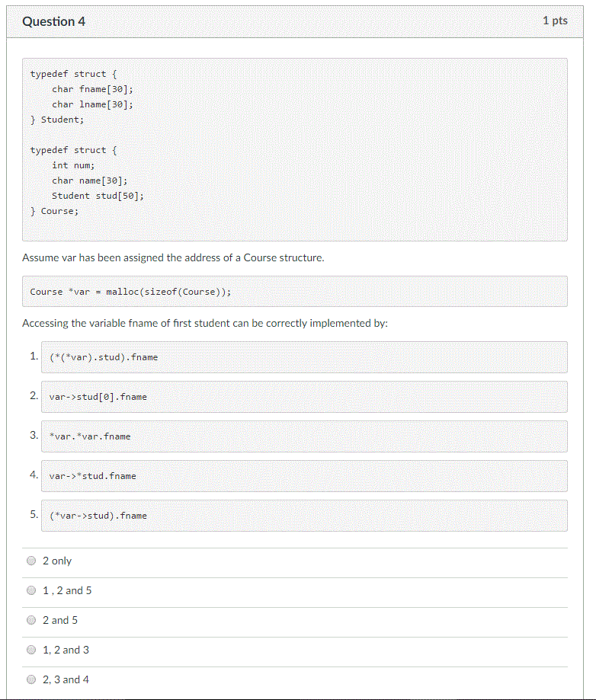Image resolution: width=596 pixels, height=700 pixels.
Task: Select the "1, 2 and 5" answer option
Action: pyautogui.click(x=30, y=590)
